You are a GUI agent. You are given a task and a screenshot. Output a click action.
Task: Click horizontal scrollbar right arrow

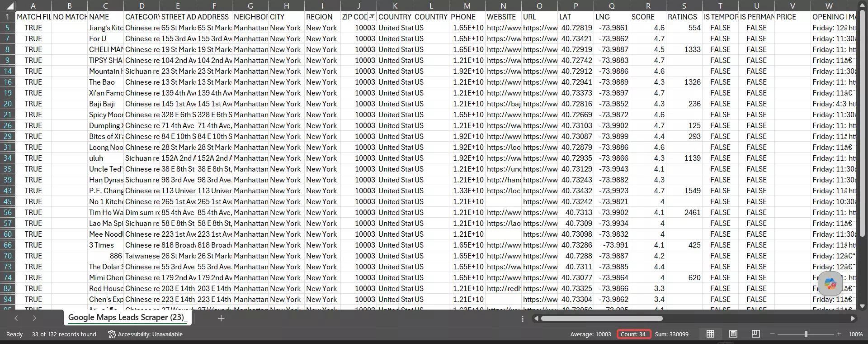point(853,319)
